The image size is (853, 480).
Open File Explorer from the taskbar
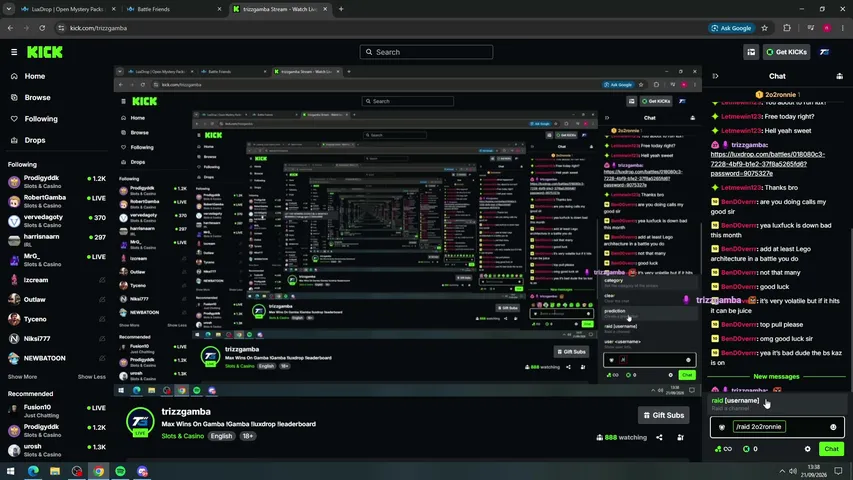pyautogui.click(x=55, y=471)
